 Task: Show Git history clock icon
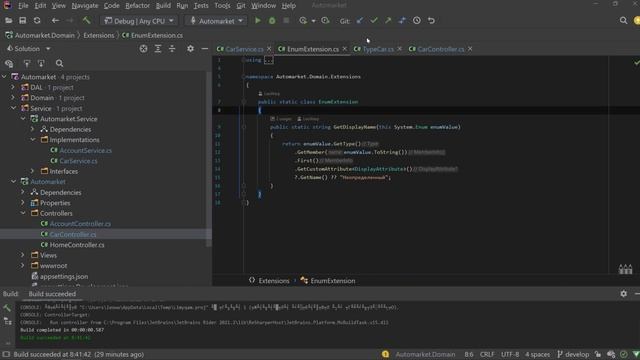417,20
